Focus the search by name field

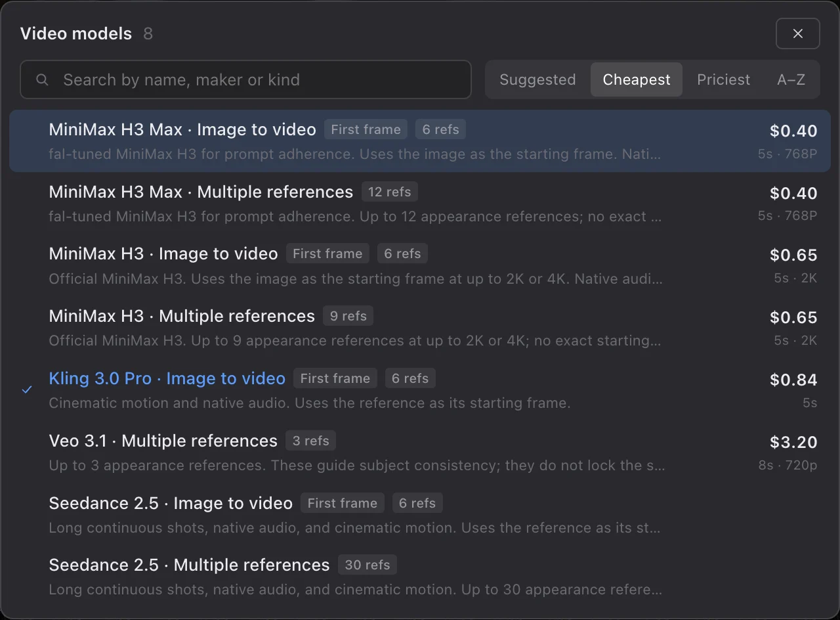245,79
